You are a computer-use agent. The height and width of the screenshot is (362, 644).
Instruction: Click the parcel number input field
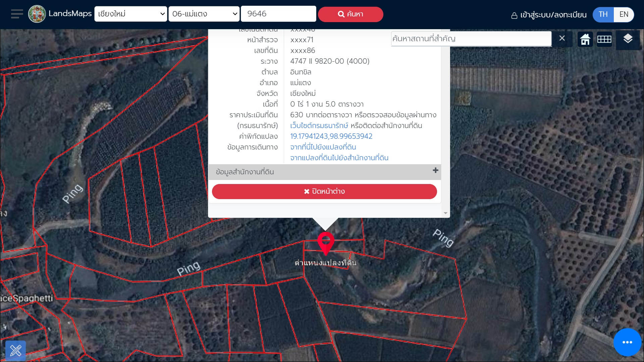click(278, 14)
